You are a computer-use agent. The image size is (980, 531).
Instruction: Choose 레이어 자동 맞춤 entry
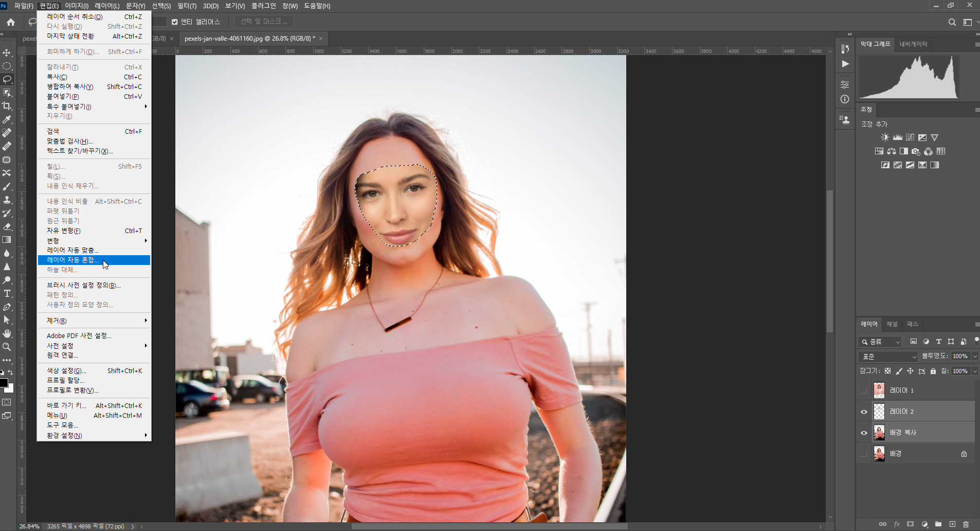click(x=94, y=250)
